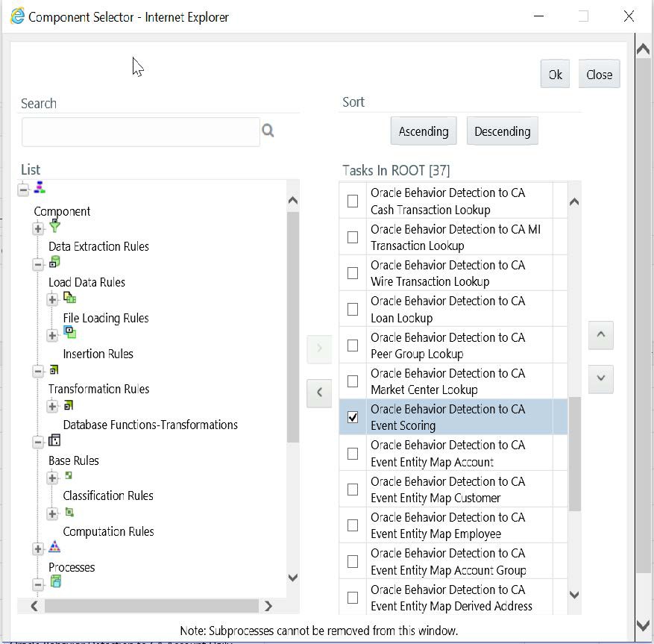
Task: Click the Transformation Rules icon
Action: click(54, 369)
